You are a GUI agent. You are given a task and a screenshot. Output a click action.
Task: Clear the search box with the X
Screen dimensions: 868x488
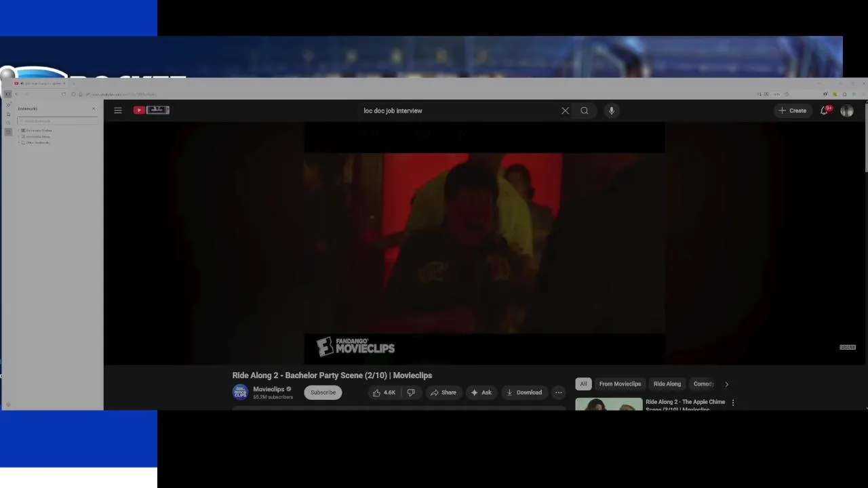tap(565, 110)
